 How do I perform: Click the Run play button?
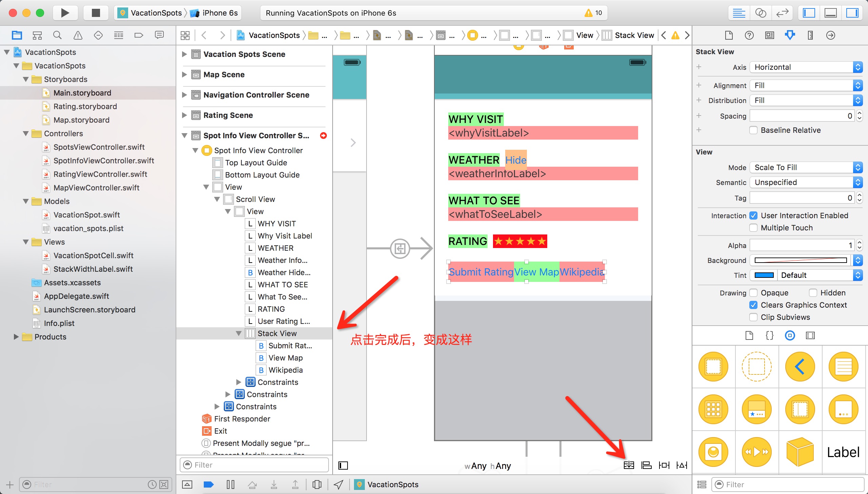(65, 13)
